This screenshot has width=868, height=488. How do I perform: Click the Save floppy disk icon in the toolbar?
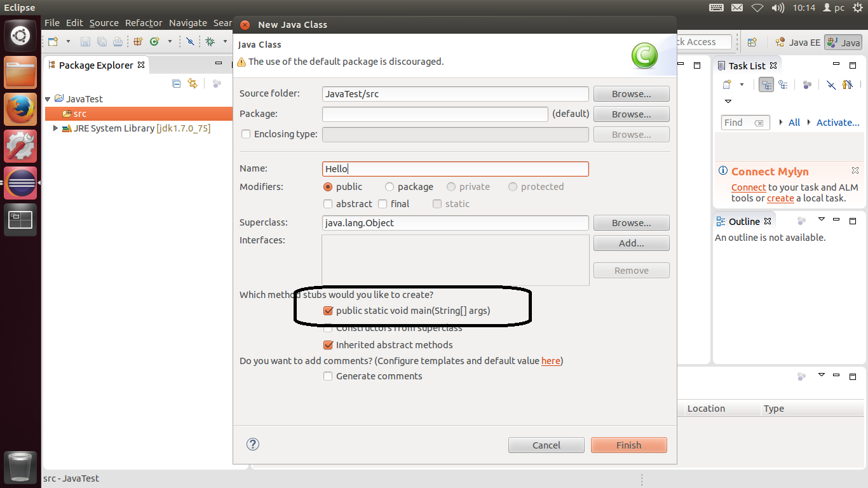coord(86,42)
